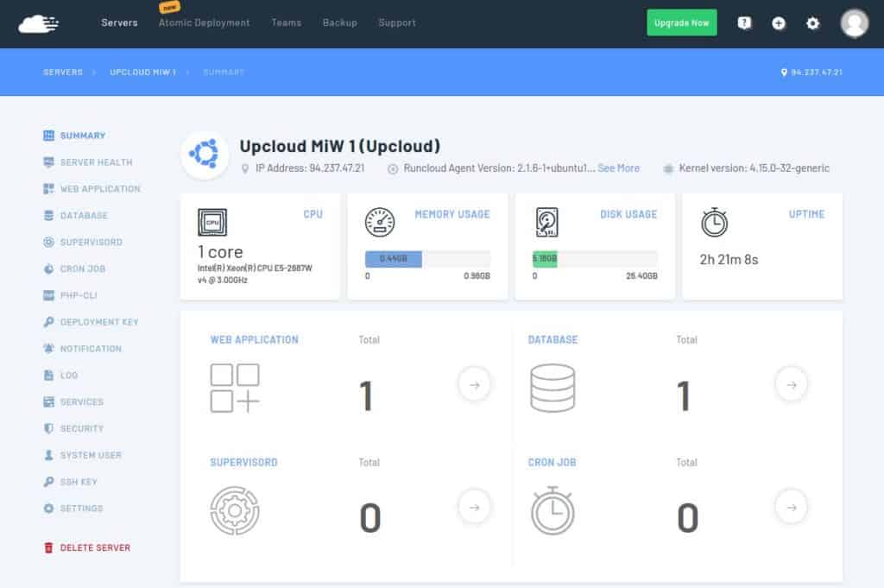Open Services in sidebar

tap(82, 402)
